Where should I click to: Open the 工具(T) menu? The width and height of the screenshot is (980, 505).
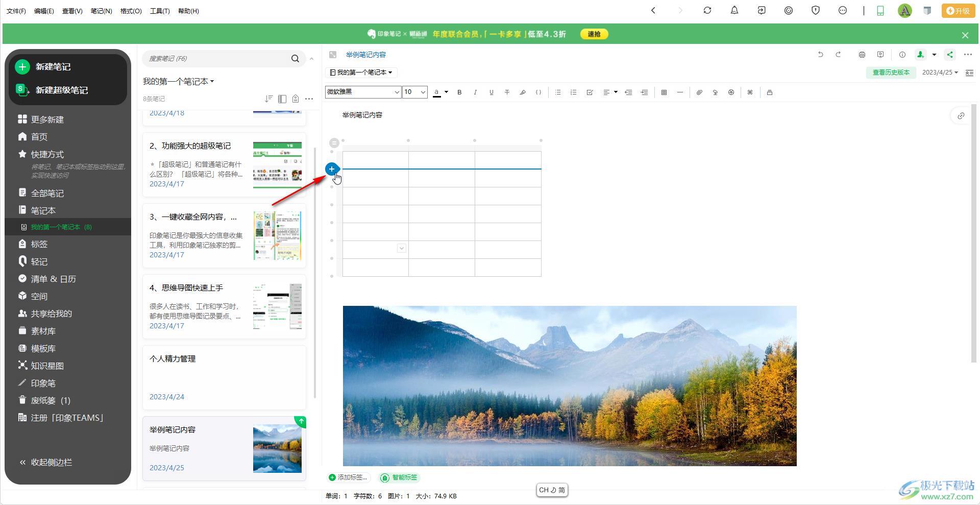pos(160,11)
